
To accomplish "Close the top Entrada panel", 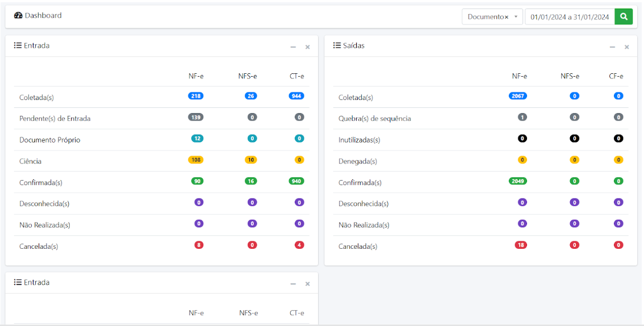I will coord(307,47).
